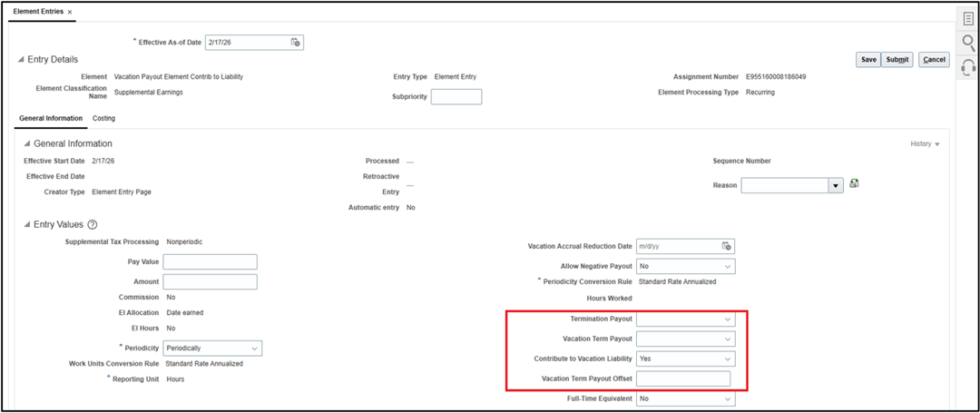Screen dimensions: 980x413
Task: Open the Allow Negative Payout dropdown
Action: pos(728,266)
